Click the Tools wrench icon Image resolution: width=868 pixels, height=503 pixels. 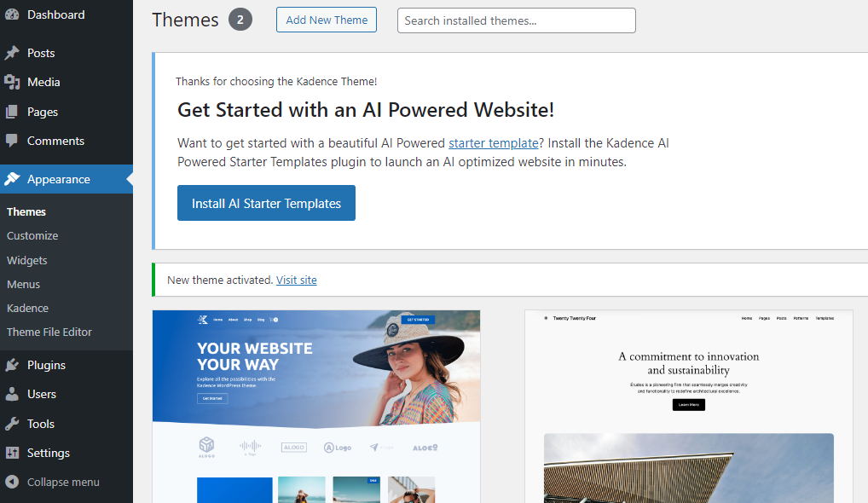point(12,424)
